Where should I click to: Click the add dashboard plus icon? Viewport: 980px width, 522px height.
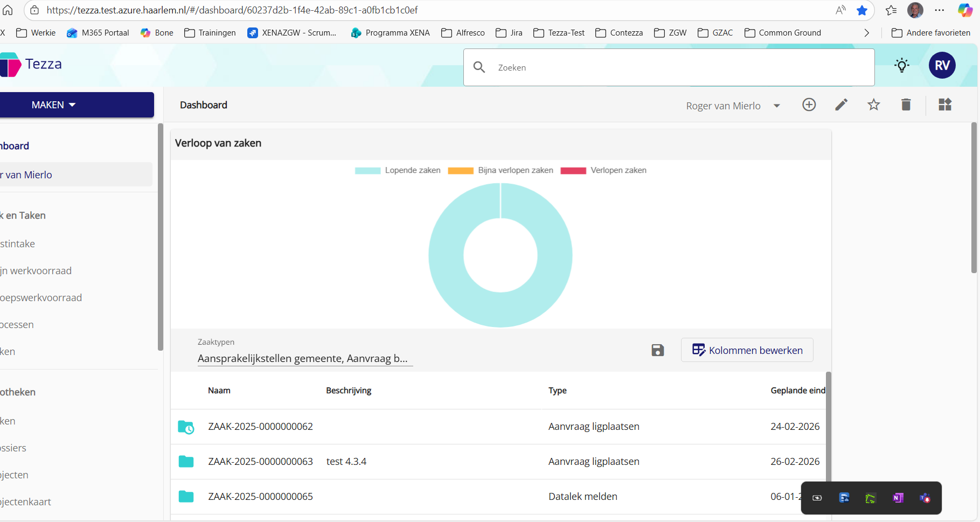point(809,105)
